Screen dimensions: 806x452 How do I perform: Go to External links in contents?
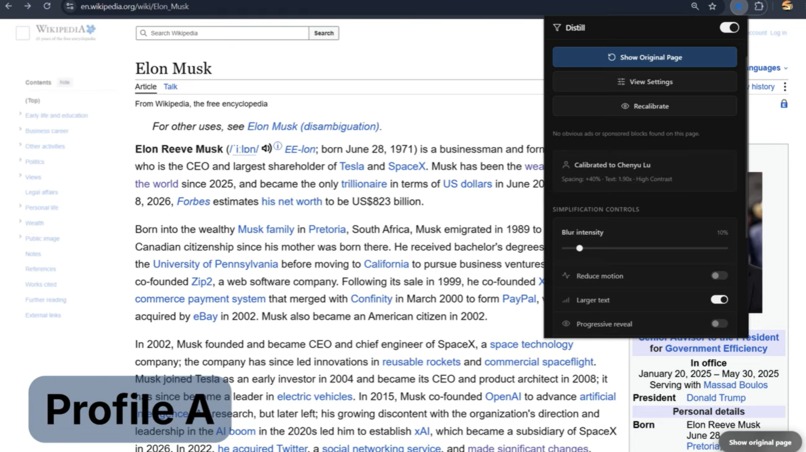(43, 315)
